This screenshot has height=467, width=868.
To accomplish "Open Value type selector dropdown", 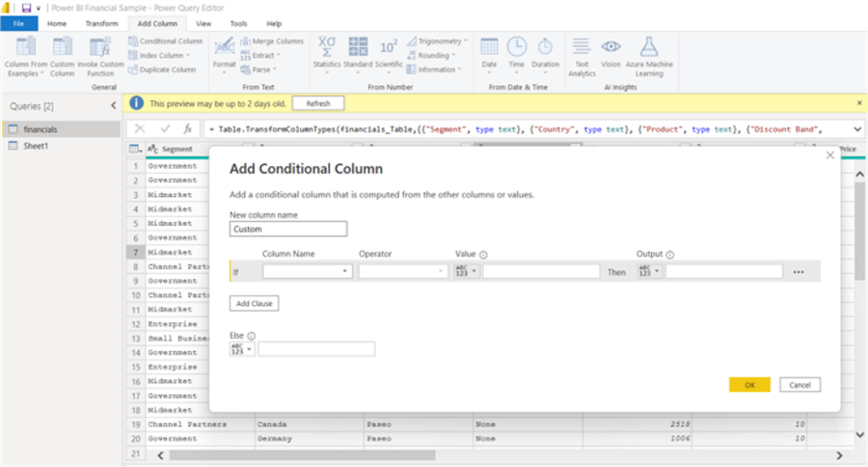I will 466,271.
